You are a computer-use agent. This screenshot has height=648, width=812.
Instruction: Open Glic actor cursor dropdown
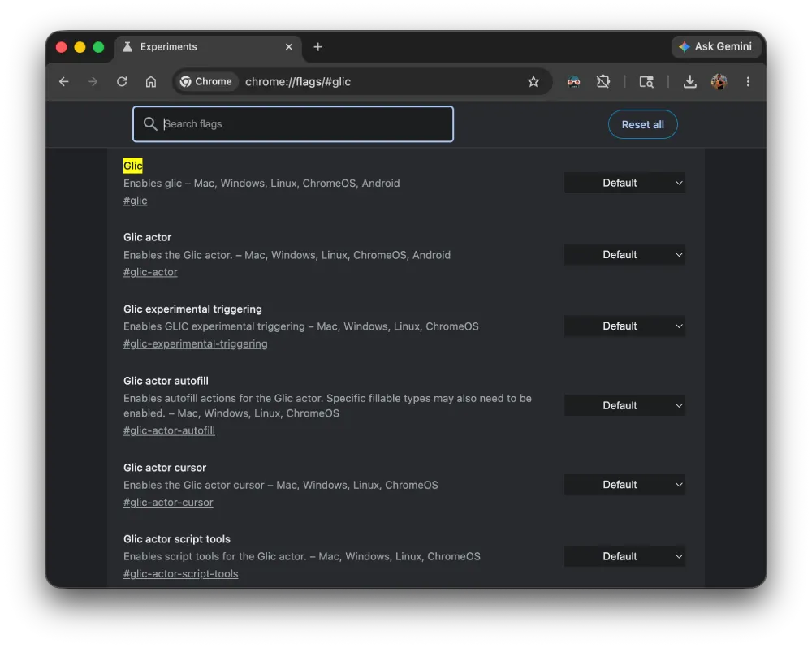624,485
